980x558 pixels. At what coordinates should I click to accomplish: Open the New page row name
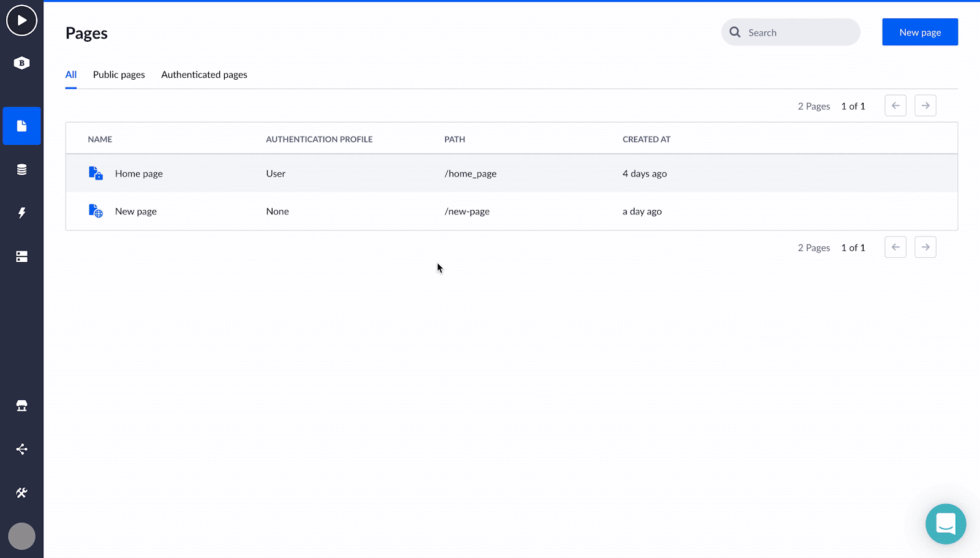click(x=136, y=212)
